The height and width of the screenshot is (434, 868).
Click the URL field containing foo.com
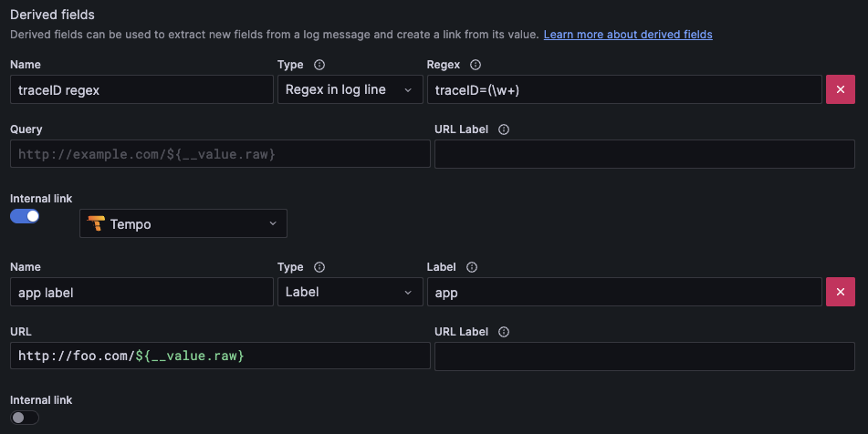point(219,356)
